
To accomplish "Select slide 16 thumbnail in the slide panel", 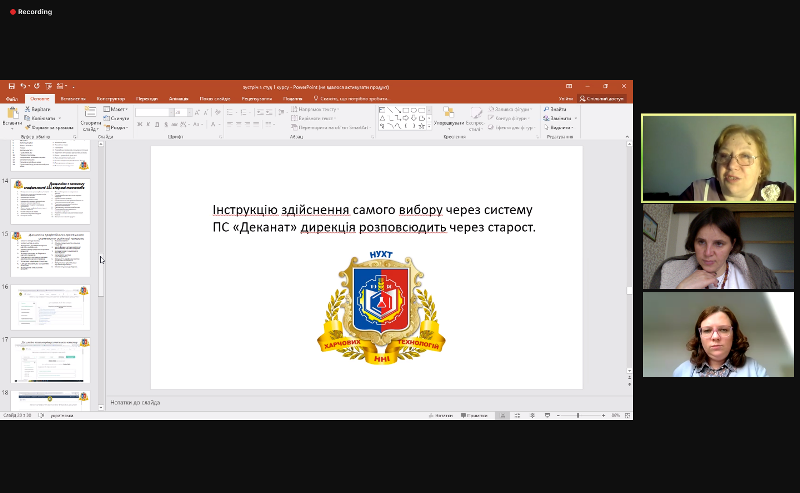I will click(50, 307).
